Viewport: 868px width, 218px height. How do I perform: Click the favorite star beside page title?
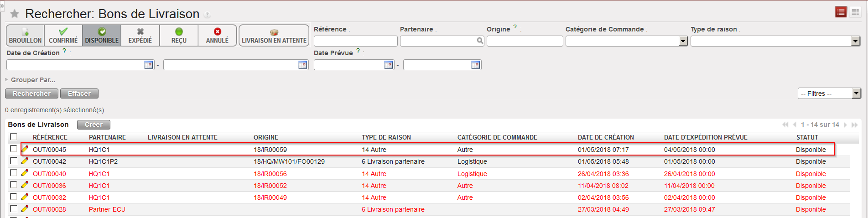point(15,14)
